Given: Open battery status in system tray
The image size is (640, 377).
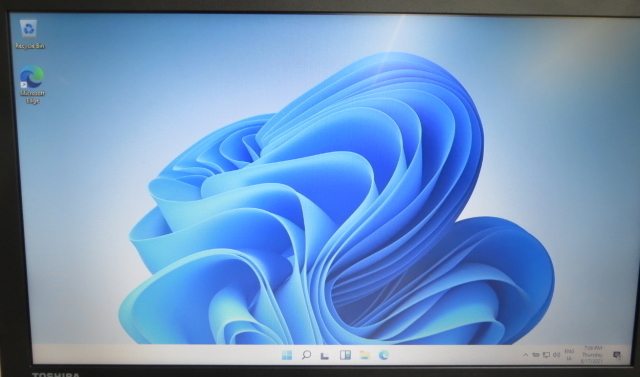Looking at the screenshot, I should click(x=536, y=355).
